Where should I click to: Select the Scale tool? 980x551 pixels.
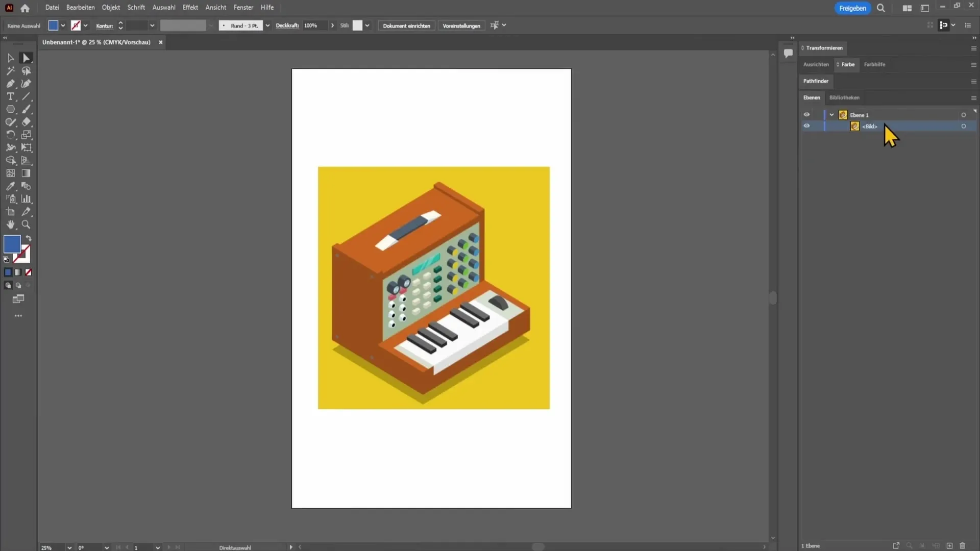26,135
